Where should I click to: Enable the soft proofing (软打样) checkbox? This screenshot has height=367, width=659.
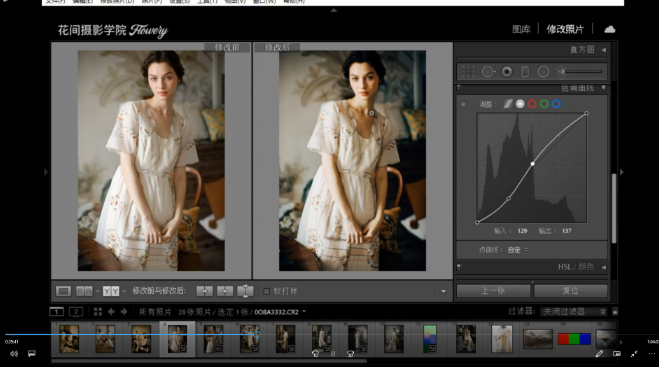coord(266,291)
